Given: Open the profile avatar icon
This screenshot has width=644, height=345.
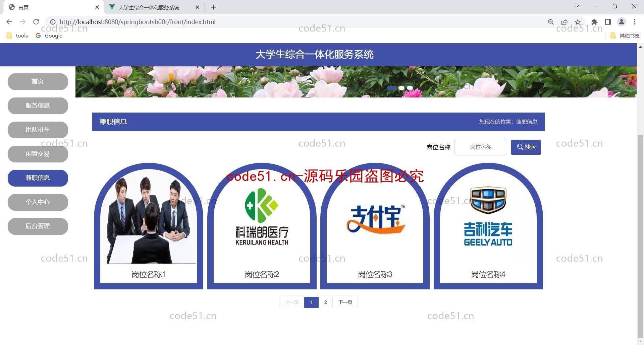Looking at the screenshot, I should 621,22.
